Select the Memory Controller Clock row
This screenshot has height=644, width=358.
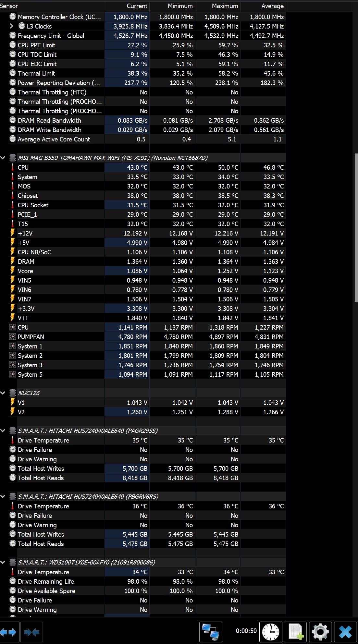(x=143, y=17)
